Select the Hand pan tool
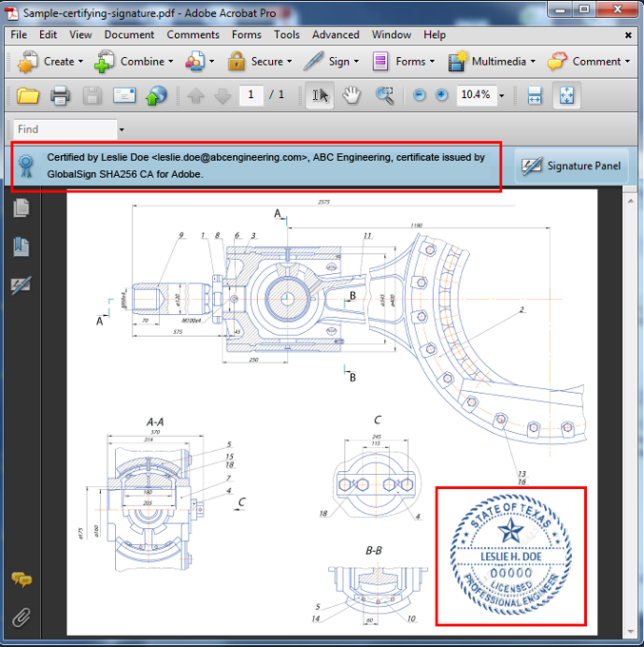This screenshot has width=644, height=647. pos(352,95)
